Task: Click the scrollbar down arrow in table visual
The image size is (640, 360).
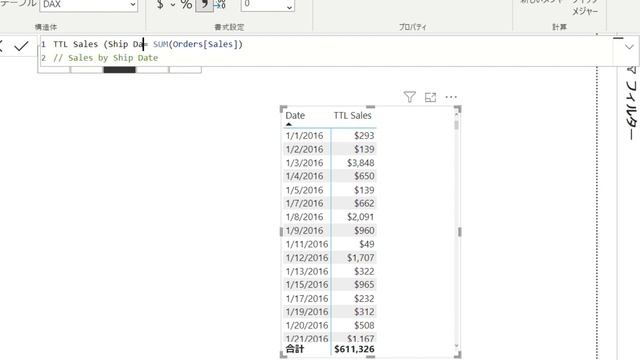Action: tap(456, 346)
